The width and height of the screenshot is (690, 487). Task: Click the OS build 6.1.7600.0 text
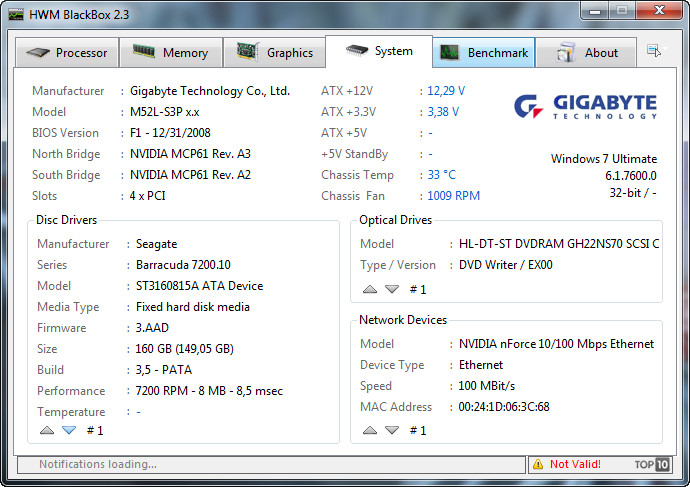point(631,176)
